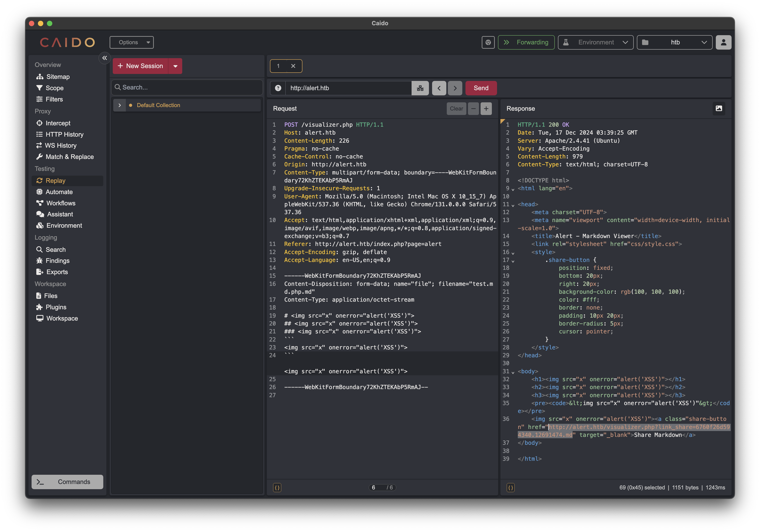The height and width of the screenshot is (532, 760).
Task: Open HTTP History in sidebar
Action: point(64,134)
